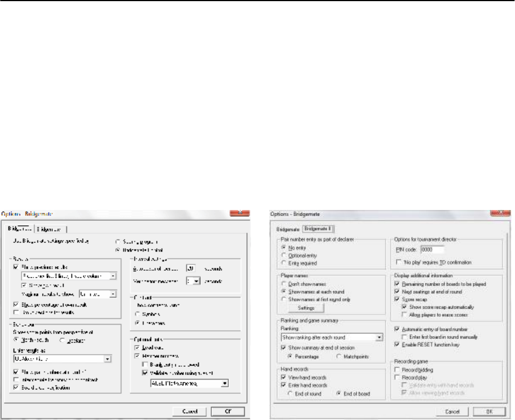The width and height of the screenshot is (515, 420).
Task: Click OK in the Bridgemate II dialog
Action: [x=489, y=411]
